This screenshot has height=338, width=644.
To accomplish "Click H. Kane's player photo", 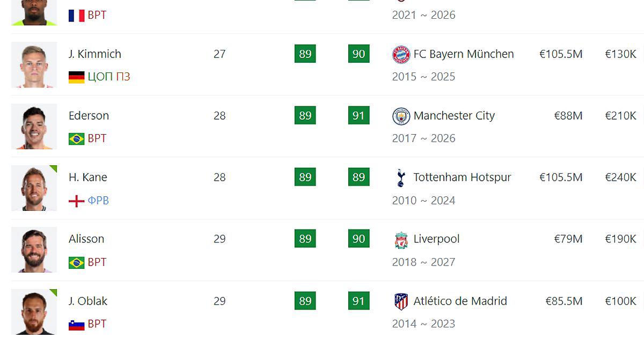I will coord(34,188).
